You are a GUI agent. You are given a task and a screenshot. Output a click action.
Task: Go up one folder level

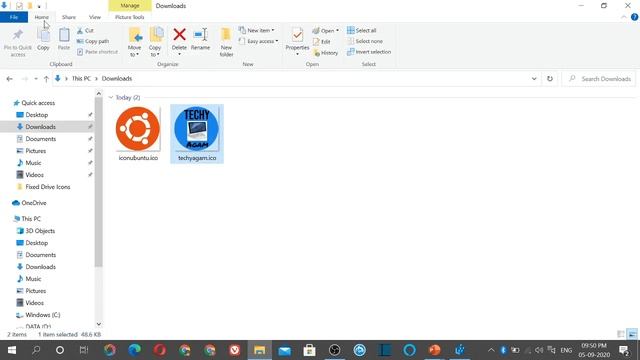point(46,79)
